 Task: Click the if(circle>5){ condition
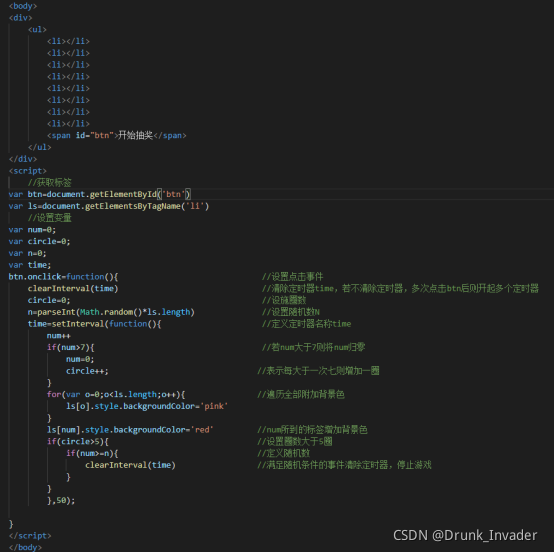point(78,442)
